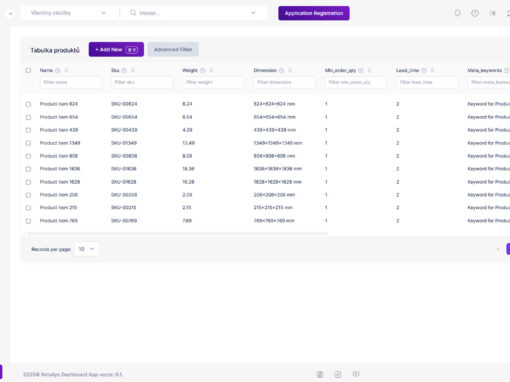The height and width of the screenshot is (382, 510).
Task: Toggle the select-all checkbox in table header
Action: point(28,70)
